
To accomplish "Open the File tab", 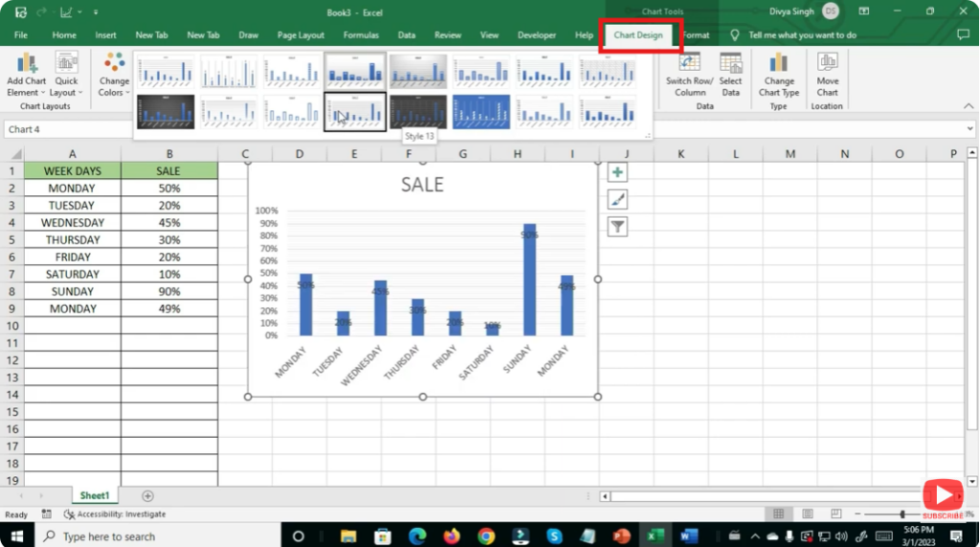I will (21, 35).
